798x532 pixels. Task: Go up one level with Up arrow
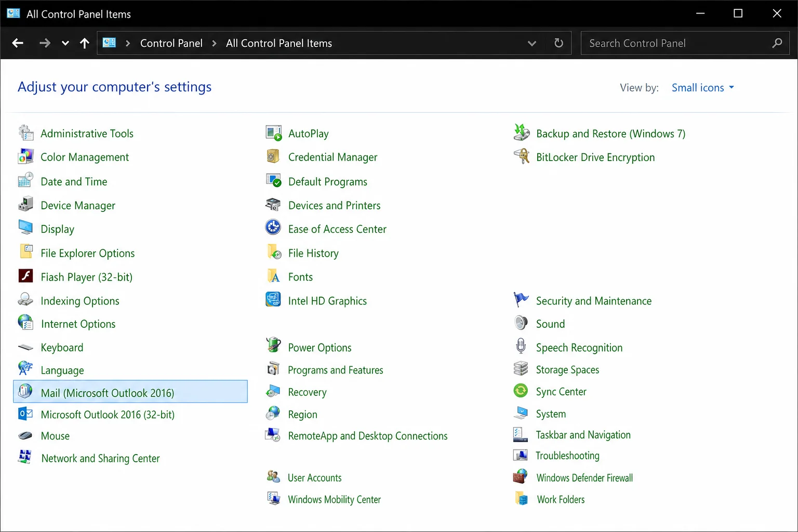(x=85, y=43)
